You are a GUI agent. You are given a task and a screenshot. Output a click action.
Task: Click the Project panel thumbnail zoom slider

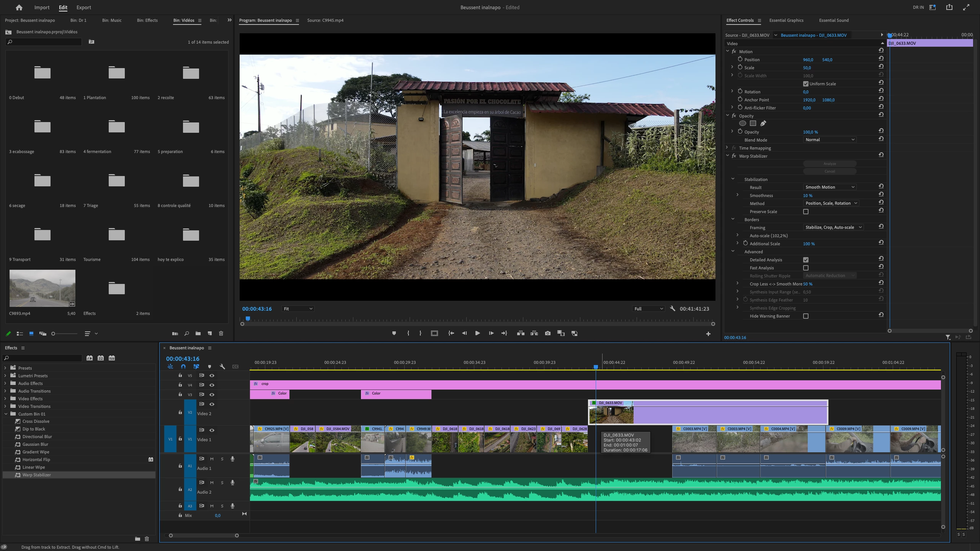[54, 334]
